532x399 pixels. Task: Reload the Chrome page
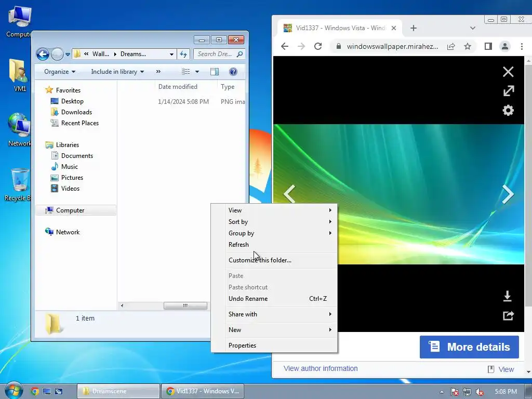tap(318, 46)
